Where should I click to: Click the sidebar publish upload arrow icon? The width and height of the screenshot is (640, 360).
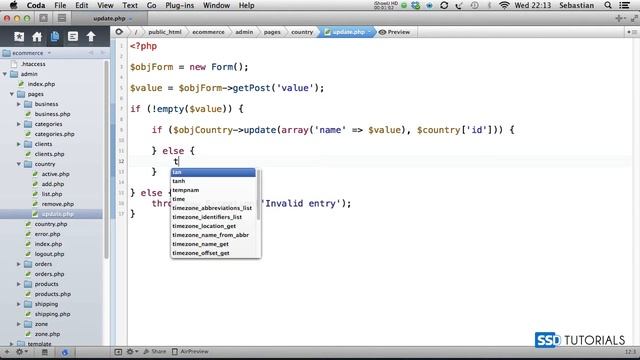(91, 37)
